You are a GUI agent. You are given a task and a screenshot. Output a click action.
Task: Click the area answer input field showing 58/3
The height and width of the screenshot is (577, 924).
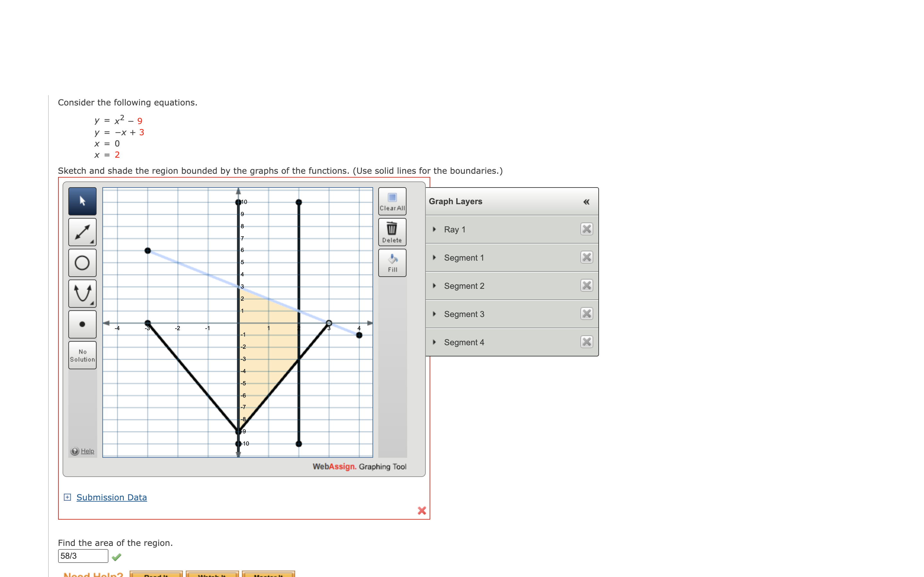(83, 556)
